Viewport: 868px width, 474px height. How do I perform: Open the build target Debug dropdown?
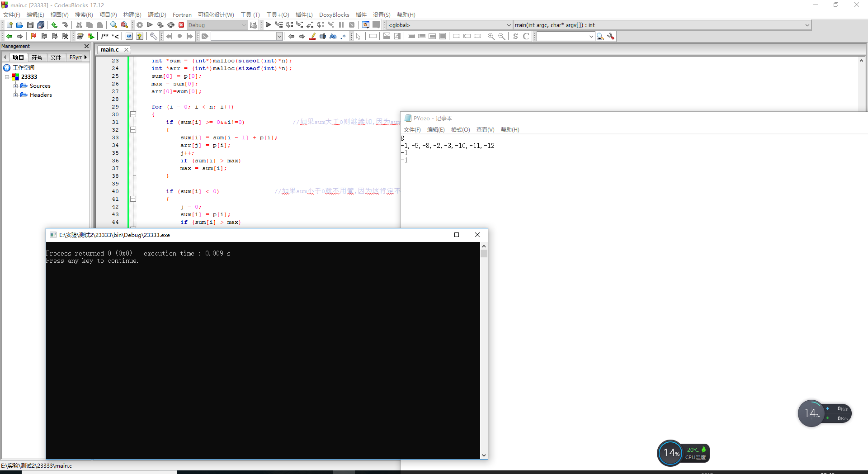(217, 25)
